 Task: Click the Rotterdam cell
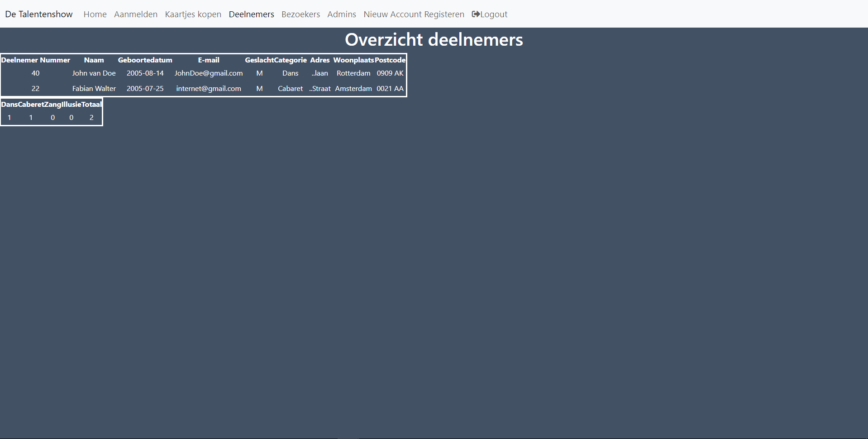[x=353, y=73]
